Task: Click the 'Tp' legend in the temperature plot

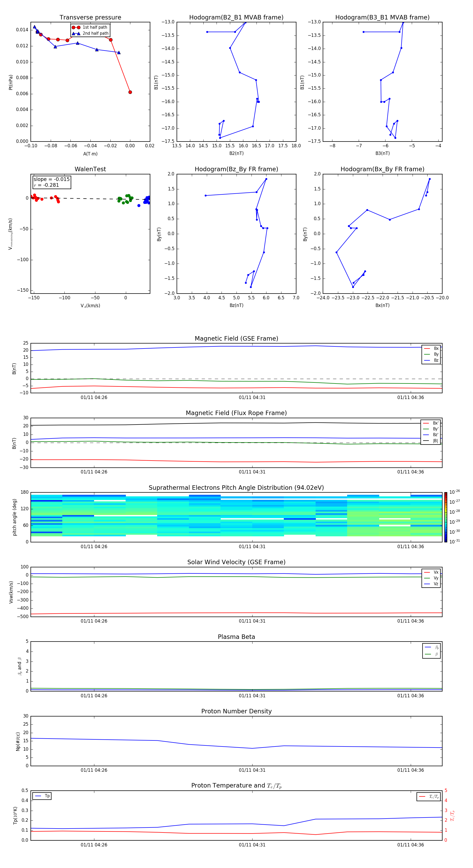Action: (42, 796)
